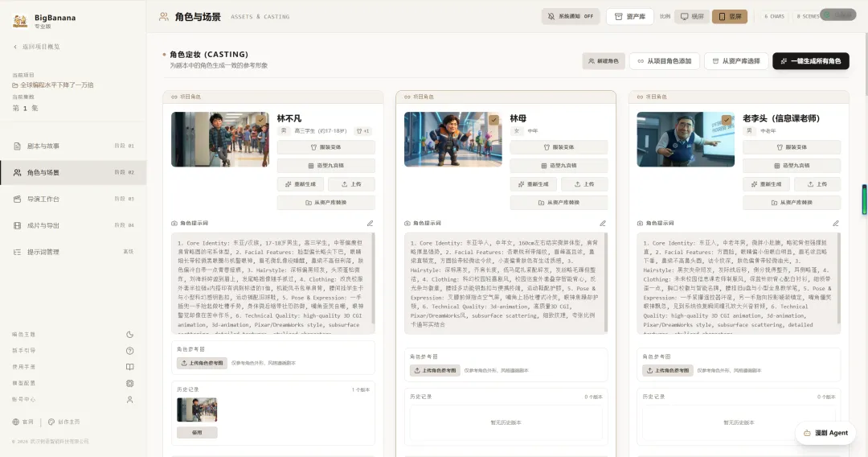Toggle the checkmark on 老李头 image

[x=727, y=120]
